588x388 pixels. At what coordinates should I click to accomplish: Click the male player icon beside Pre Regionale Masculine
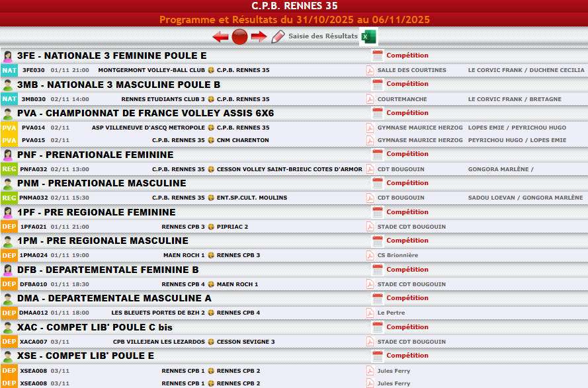8,241
